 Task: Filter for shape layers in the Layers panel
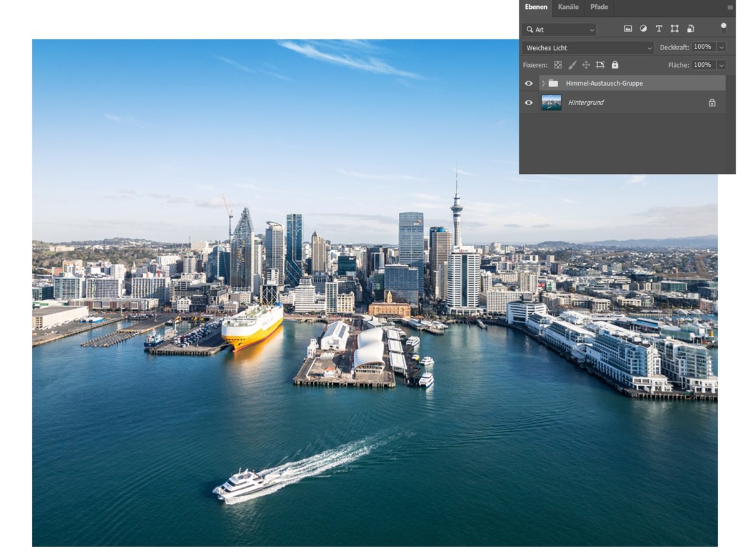click(x=674, y=28)
